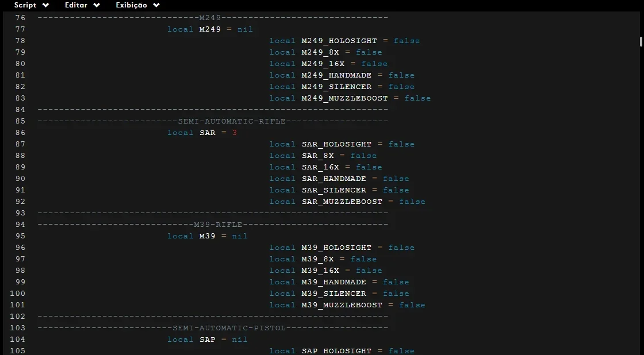Click line number 86 in gutter

pos(20,133)
